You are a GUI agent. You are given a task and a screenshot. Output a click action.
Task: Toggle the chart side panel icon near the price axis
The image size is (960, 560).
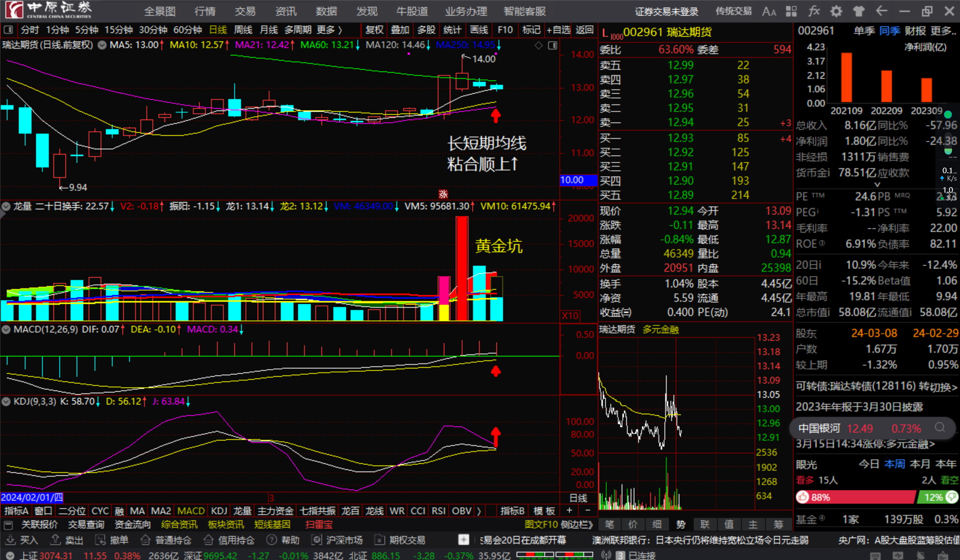click(x=553, y=45)
